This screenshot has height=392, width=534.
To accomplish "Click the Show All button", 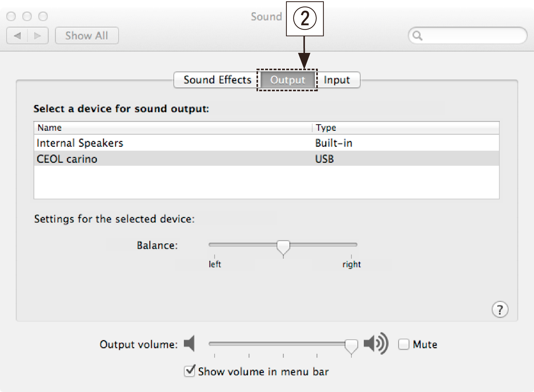I will pyautogui.click(x=87, y=36).
